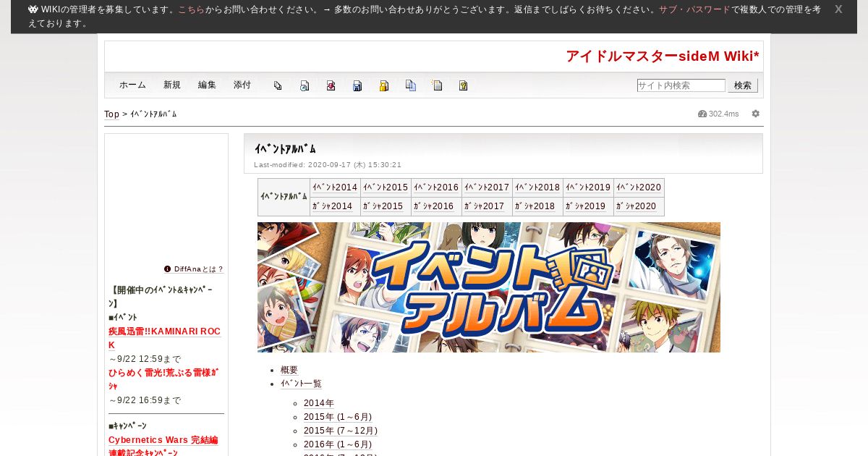Click the 検索 search button
This screenshot has height=456, width=868.
click(x=743, y=85)
